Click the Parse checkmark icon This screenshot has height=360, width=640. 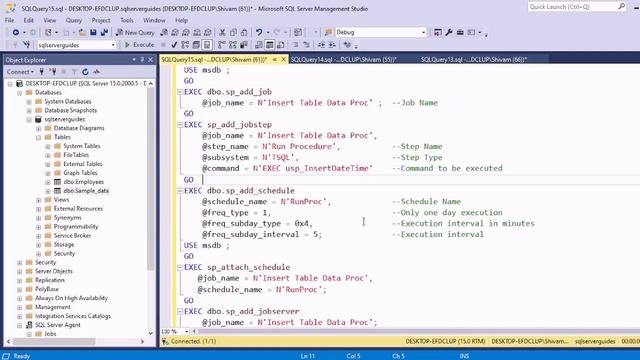point(174,45)
